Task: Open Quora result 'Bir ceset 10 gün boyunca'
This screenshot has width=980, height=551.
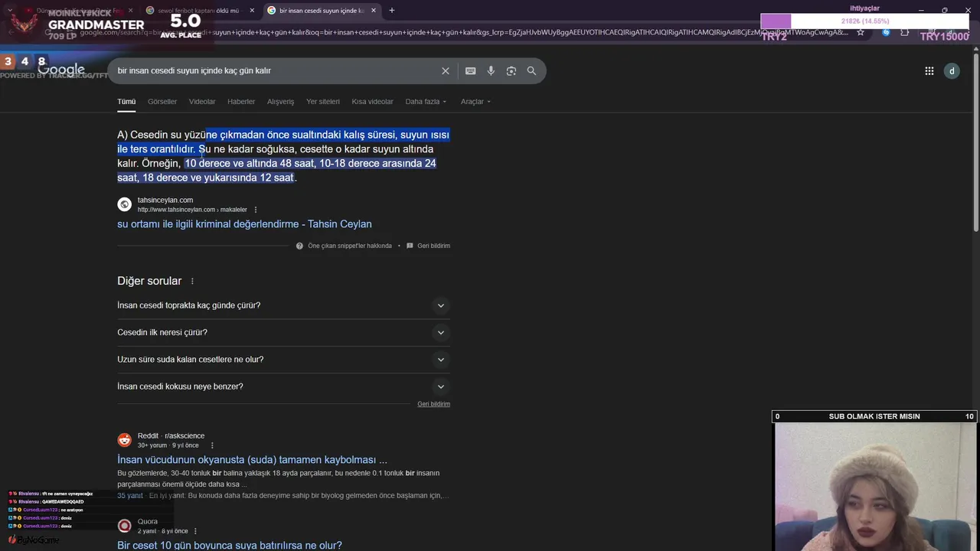Action: 230,546
